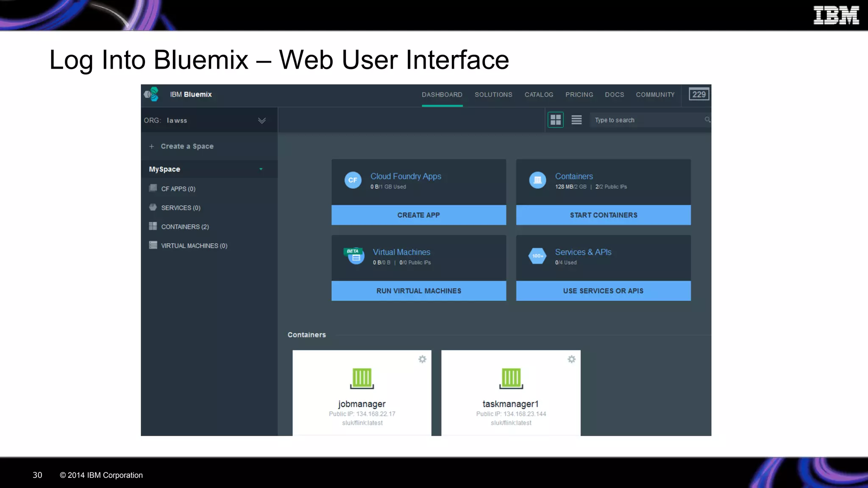Click the 229 notification counter

[x=699, y=94]
